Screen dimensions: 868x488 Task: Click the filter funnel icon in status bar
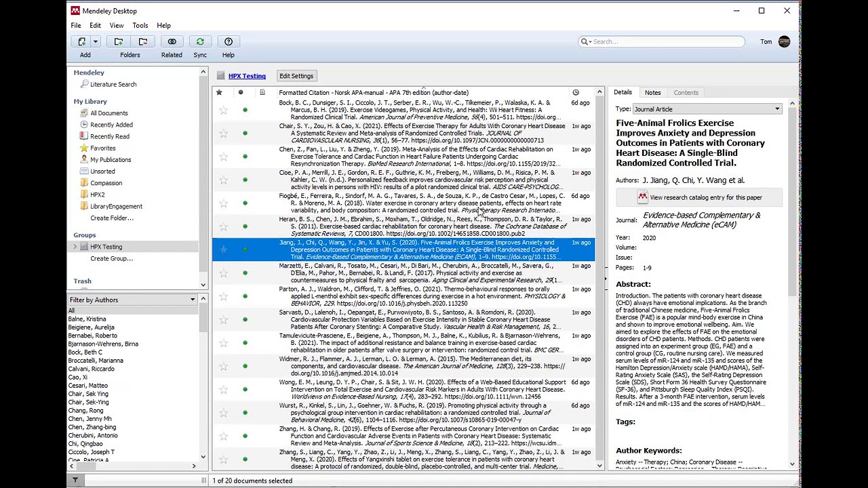75,481
